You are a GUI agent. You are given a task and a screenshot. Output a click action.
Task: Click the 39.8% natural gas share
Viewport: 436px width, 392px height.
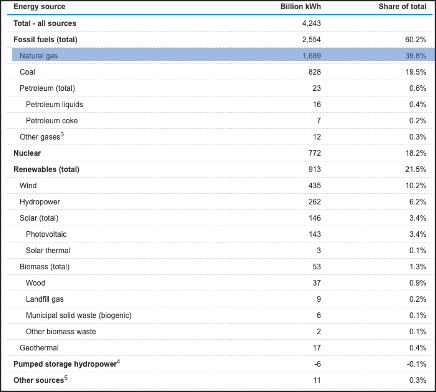click(x=416, y=56)
